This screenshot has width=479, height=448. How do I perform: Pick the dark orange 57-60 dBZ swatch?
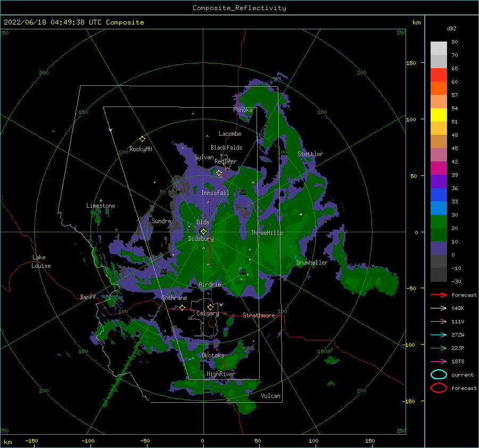coord(439,88)
